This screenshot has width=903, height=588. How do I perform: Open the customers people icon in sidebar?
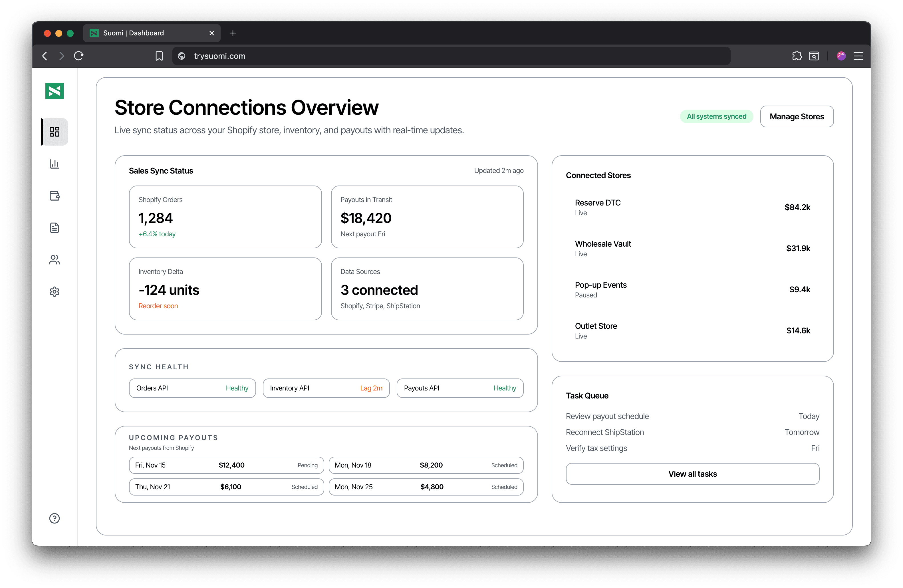click(54, 260)
